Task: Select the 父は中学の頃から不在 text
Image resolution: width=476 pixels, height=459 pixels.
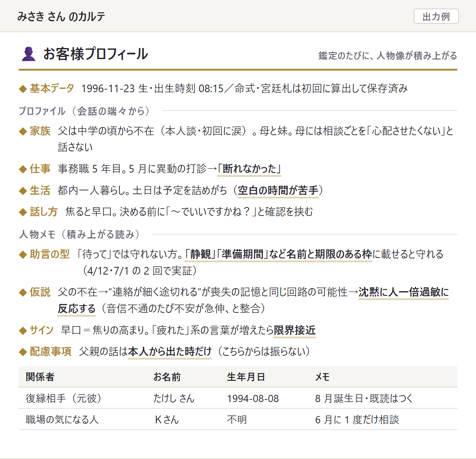Action: [106, 131]
